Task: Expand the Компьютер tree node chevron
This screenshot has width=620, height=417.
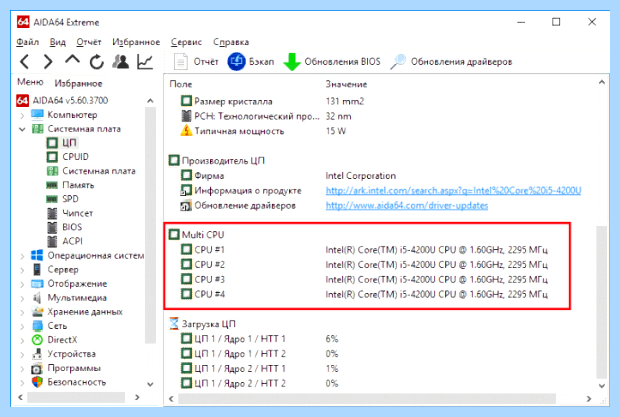Action: click(23, 115)
